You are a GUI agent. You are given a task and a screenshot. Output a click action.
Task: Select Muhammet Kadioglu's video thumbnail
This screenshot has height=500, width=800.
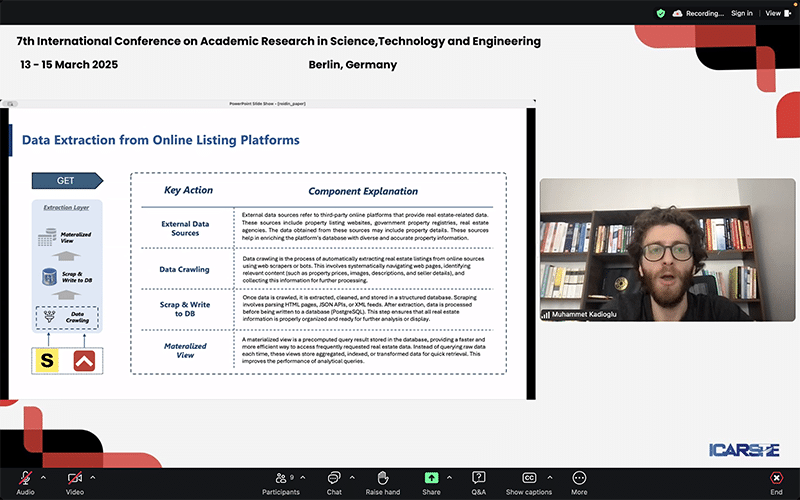click(x=667, y=249)
